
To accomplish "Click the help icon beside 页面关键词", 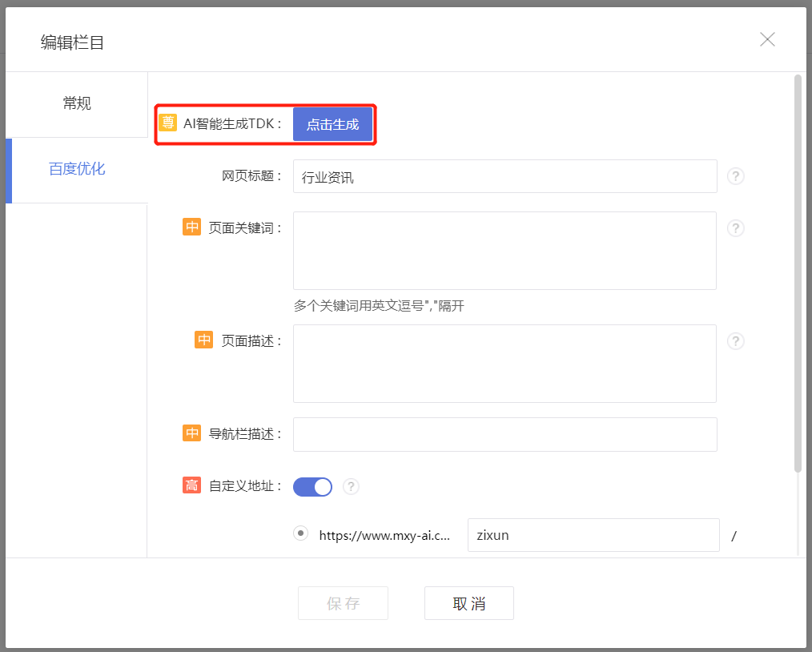I will (x=735, y=228).
